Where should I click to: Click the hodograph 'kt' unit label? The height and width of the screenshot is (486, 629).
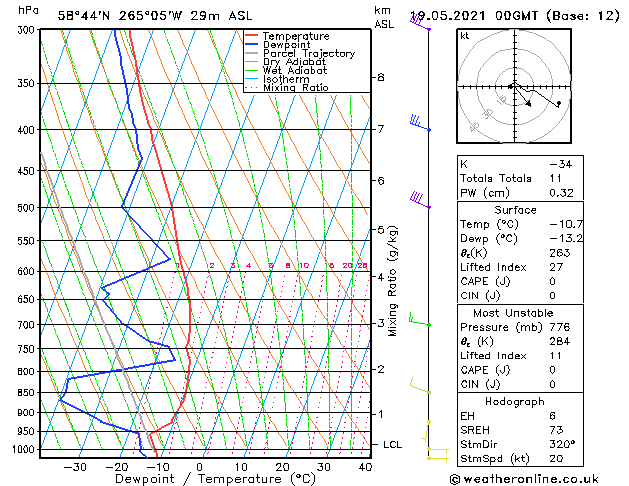(465, 36)
